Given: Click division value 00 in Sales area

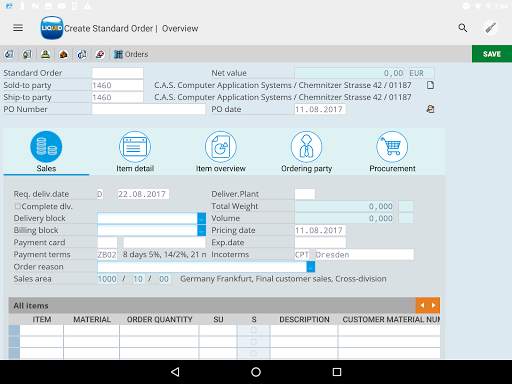Looking at the screenshot, I should (164, 279).
